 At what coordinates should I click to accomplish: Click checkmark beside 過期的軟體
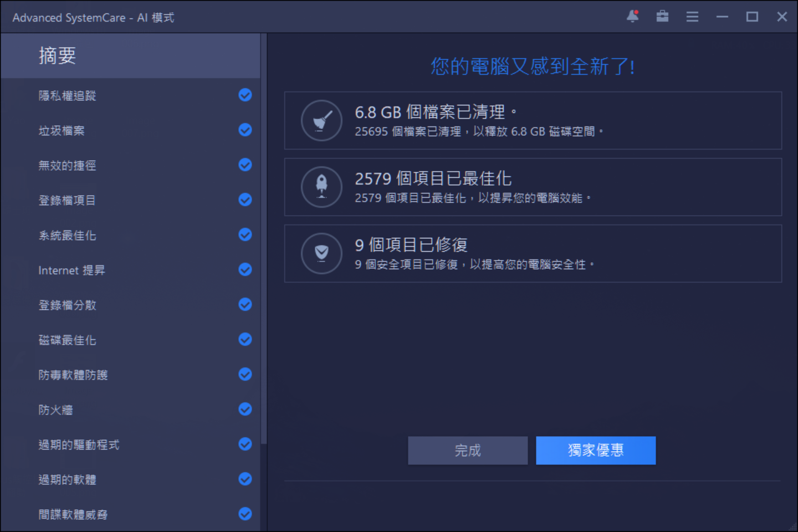click(245, 479)
